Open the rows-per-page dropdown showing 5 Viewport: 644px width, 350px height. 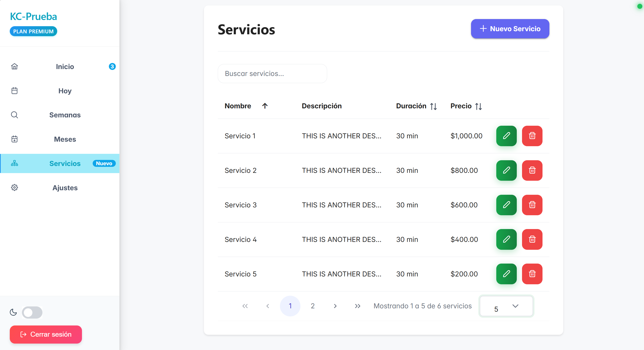(x=506, y=306)
